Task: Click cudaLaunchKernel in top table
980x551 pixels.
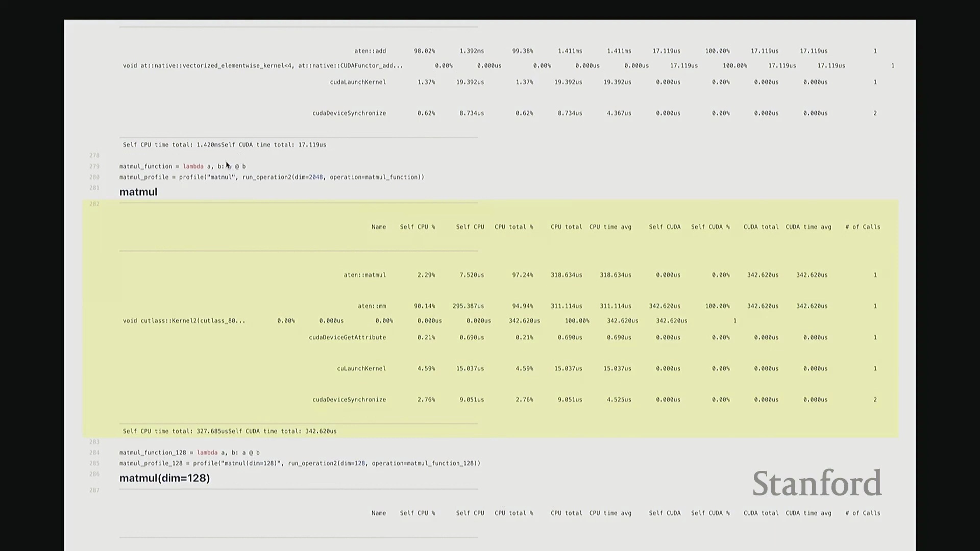Action: point(357,82)
